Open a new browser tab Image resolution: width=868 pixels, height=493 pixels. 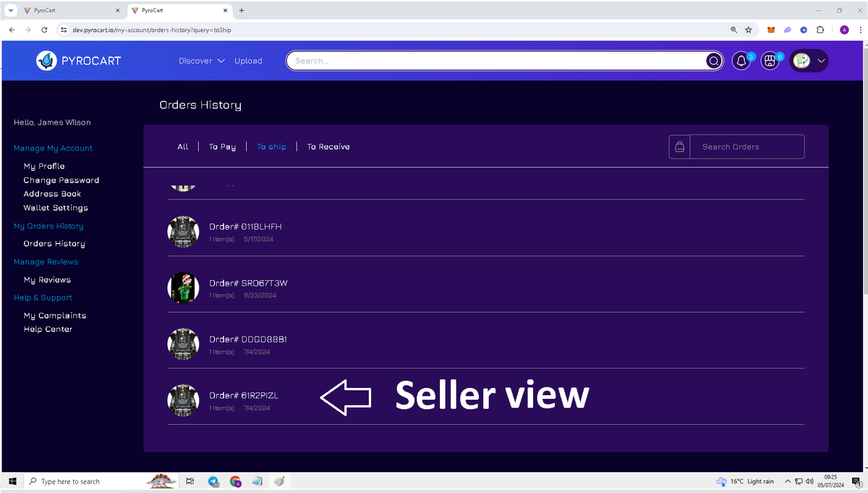tap(242, 11)
